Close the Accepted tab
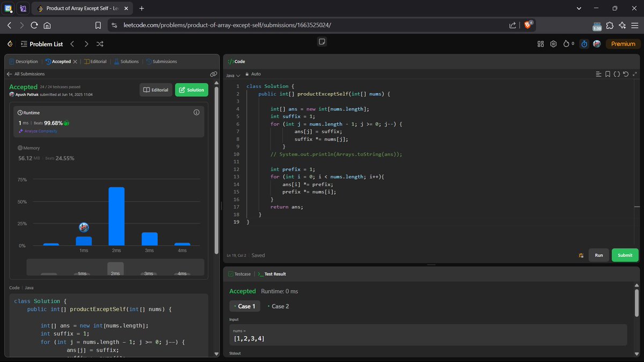644x362 pixels. 75,62
